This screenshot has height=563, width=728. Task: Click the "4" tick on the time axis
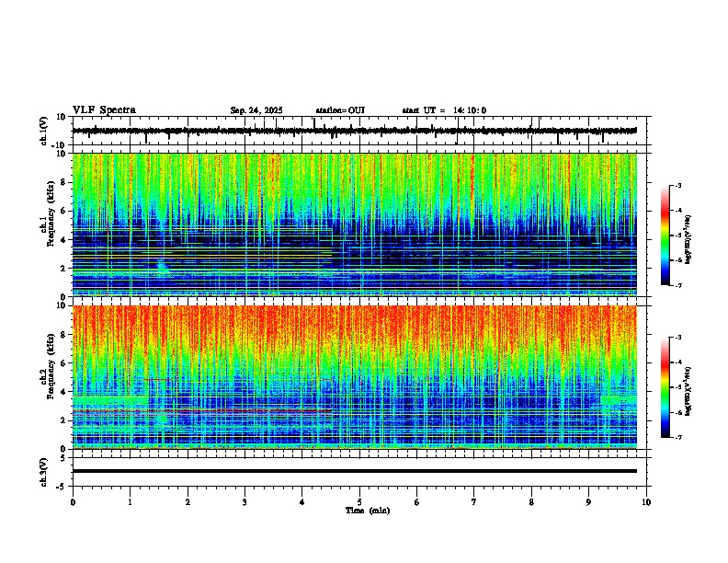point(302,502)
